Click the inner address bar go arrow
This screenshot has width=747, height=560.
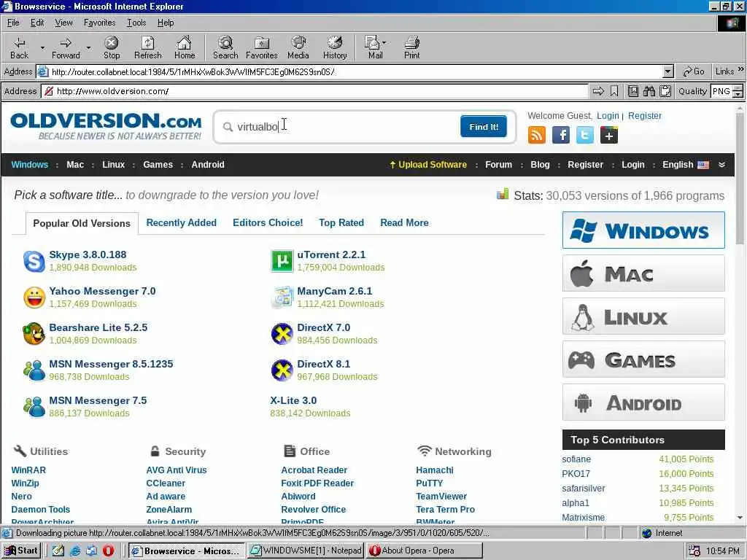[x=598, y=91]
